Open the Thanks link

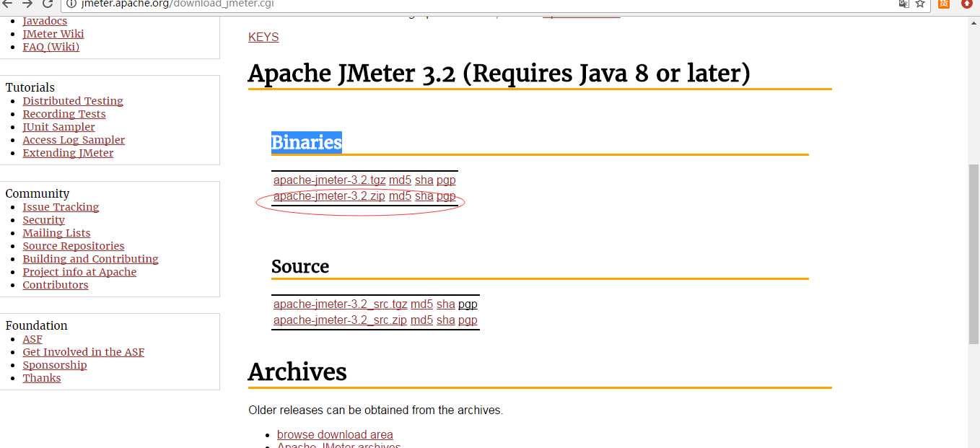(42, 378)
